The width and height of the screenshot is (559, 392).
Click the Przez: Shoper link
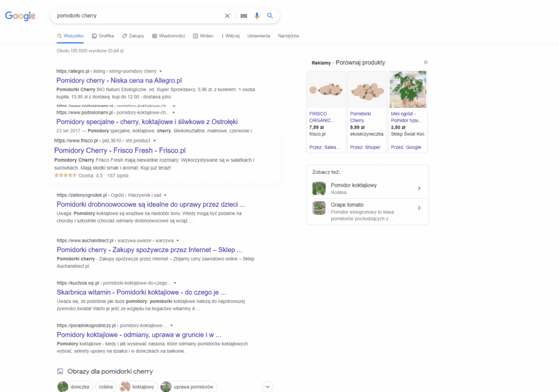point(365,147)
